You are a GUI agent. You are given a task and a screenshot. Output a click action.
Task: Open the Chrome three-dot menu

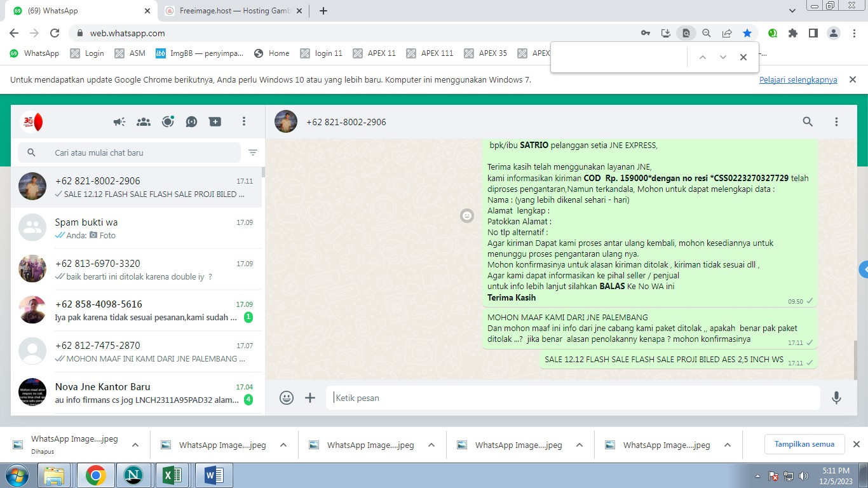[853, 33]
